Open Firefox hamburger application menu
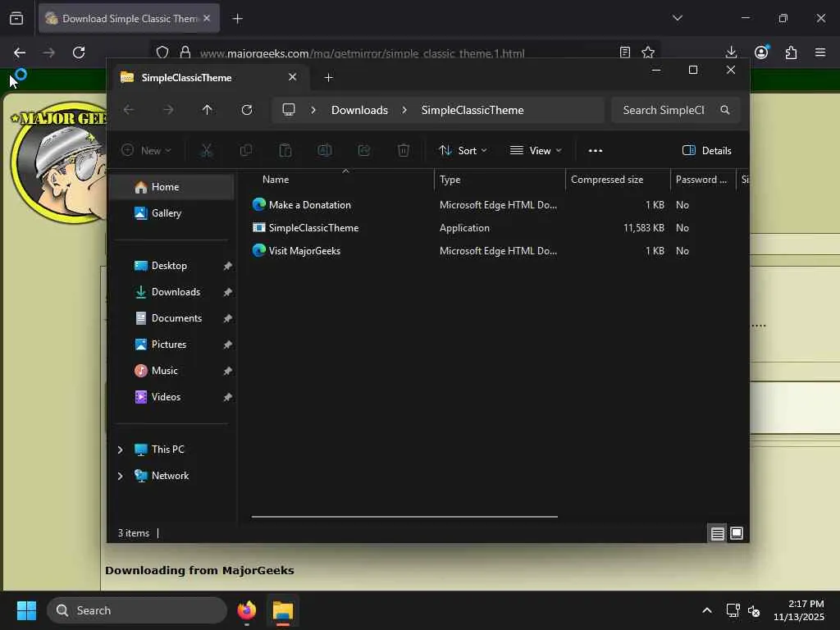This screenshot has height=630, width=840. (x=820, y=52)
